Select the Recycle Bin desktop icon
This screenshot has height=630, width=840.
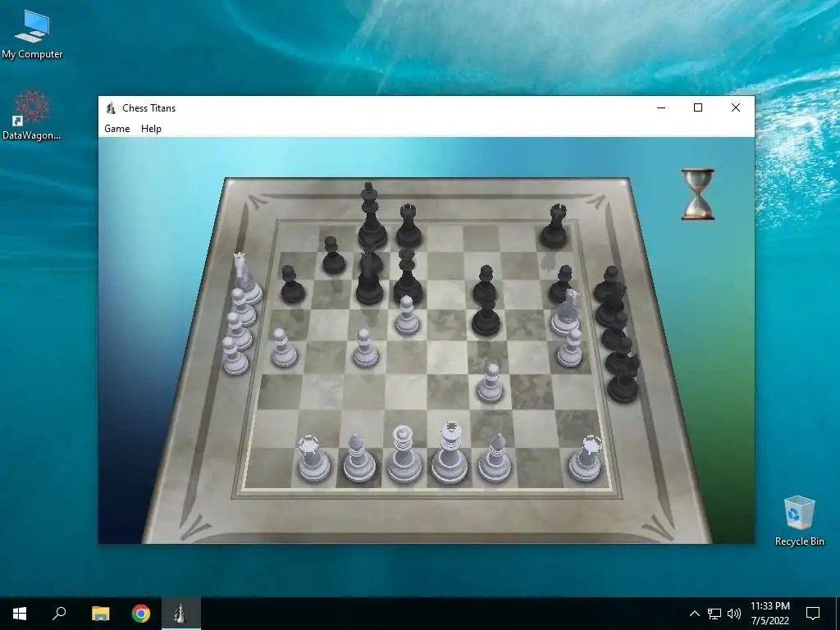[799, 521]
